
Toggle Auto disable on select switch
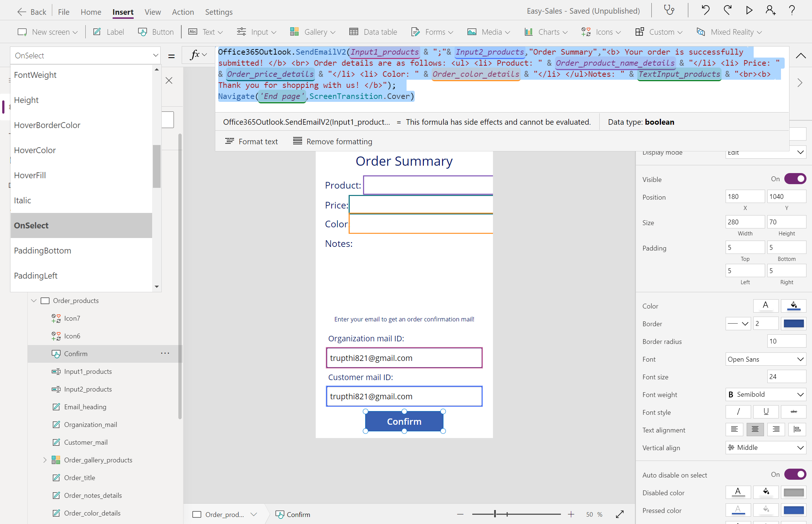point(795,475)
